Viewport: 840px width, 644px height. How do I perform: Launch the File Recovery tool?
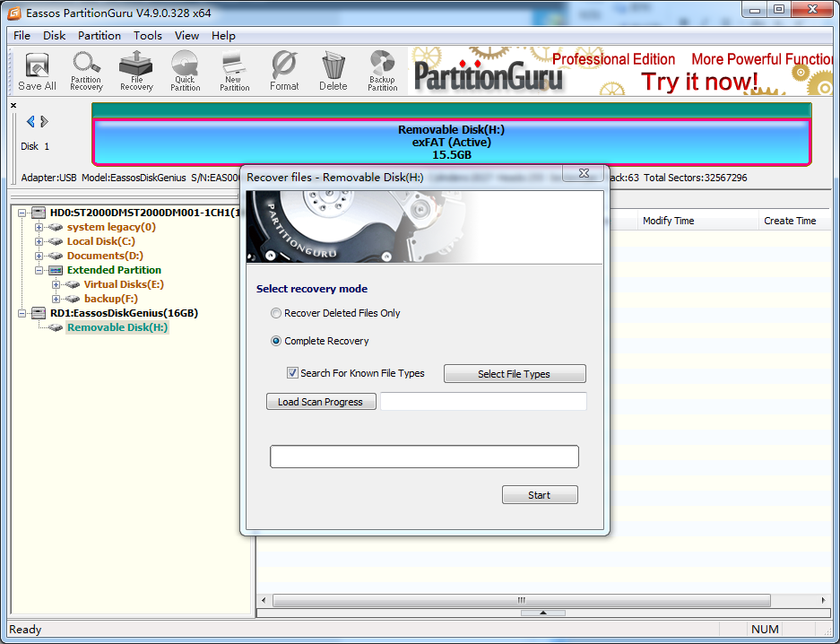136,71
